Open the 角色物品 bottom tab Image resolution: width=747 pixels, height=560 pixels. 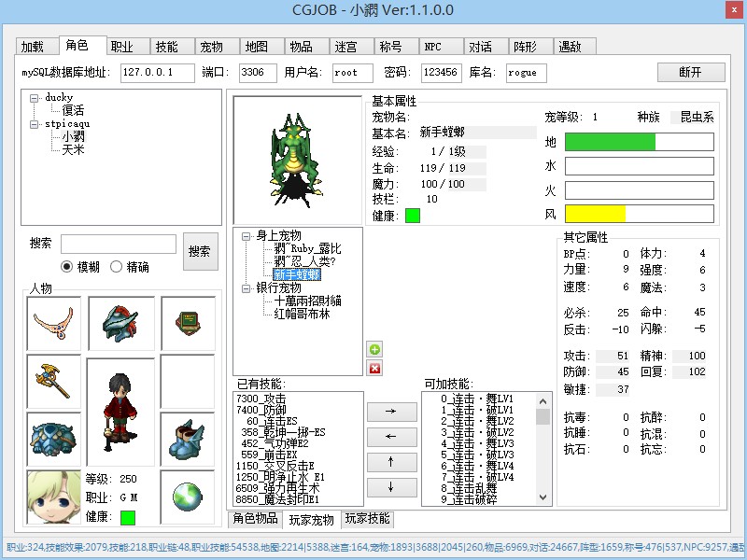[255, 519]
